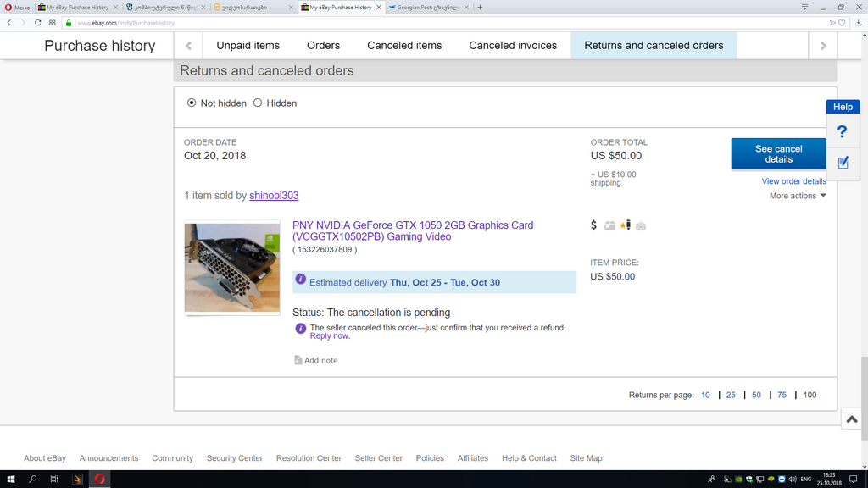Open the Speed Dial start page

52,23
